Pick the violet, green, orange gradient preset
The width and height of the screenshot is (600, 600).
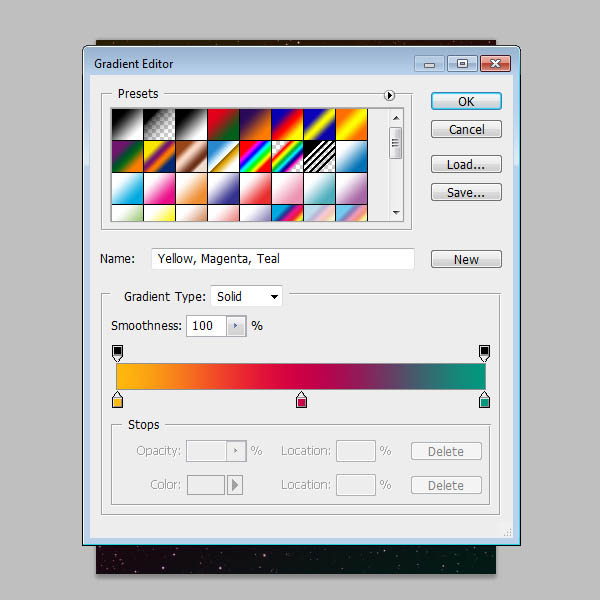(127, 157)
